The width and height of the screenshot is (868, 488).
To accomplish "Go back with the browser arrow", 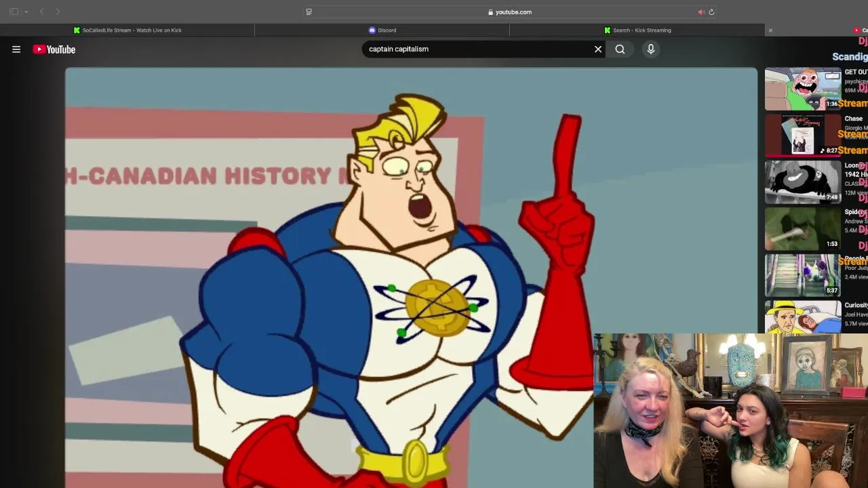I will [41, 12].
